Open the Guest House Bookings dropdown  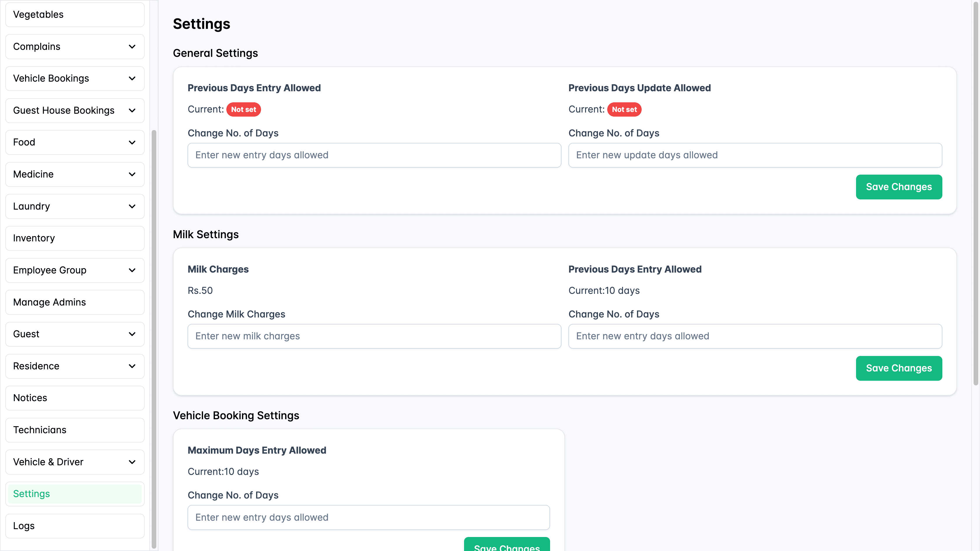click(x=132, y=110)
